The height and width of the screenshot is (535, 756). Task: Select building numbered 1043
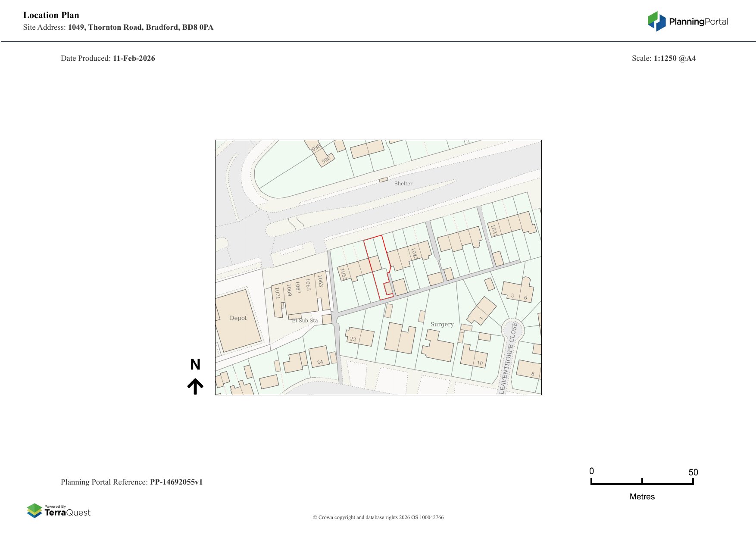pos(414,253)
